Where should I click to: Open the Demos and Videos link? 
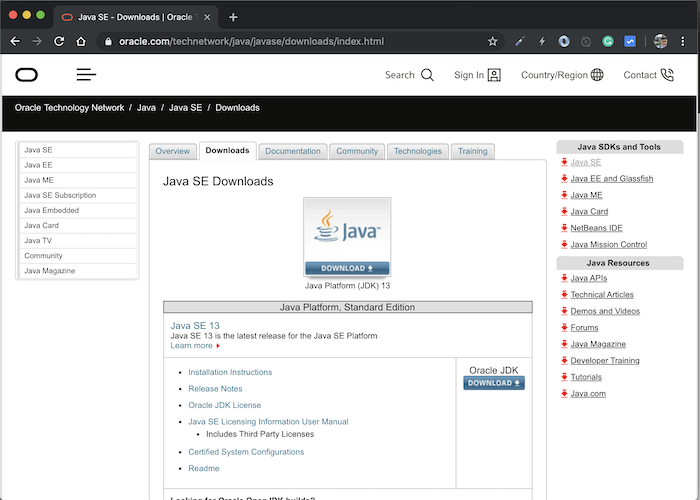point(605,311)
